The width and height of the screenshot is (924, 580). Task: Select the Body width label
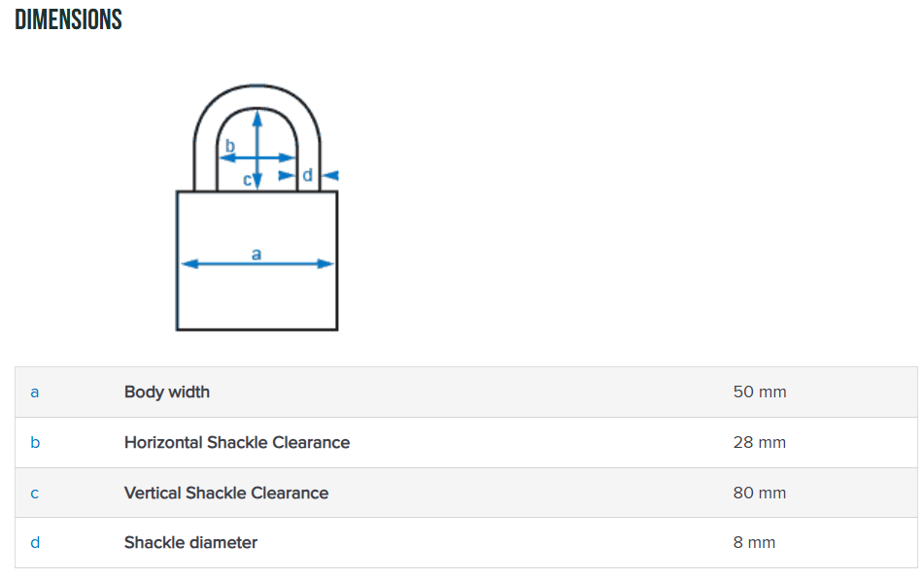167,392
